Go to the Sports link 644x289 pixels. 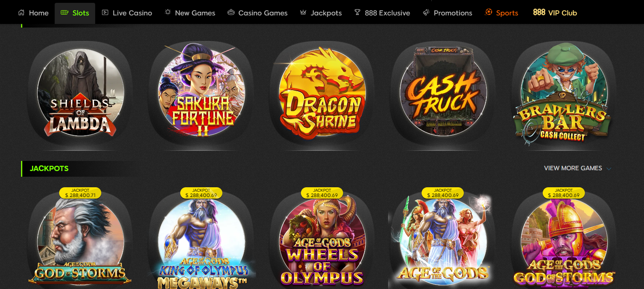pyautogui.click(x=501, y=13)
